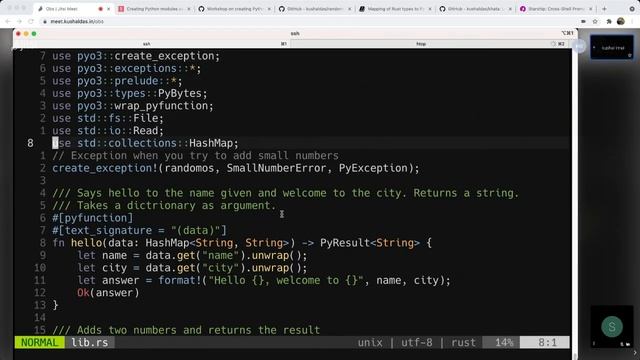The image size is (640, 360).
Task: Toggle the Jitsi filmstrip chevron arrow
Action: 635,353
